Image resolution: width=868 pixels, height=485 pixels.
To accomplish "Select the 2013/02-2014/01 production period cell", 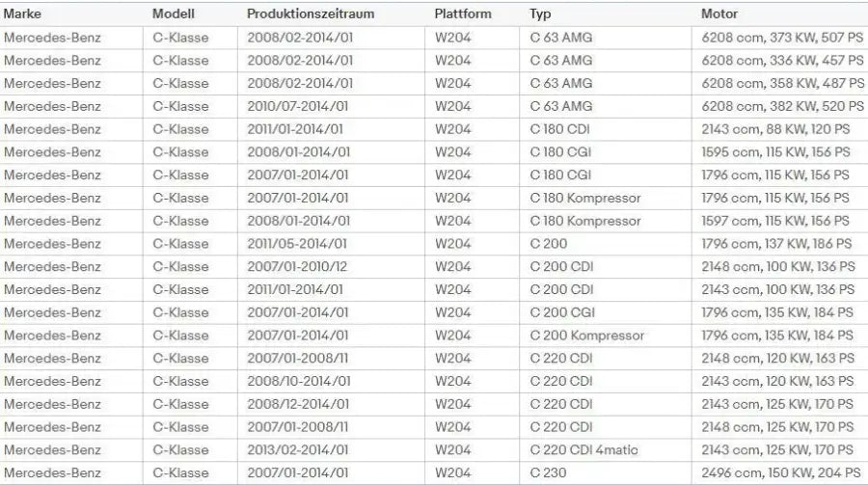I will tap(298, 450).
